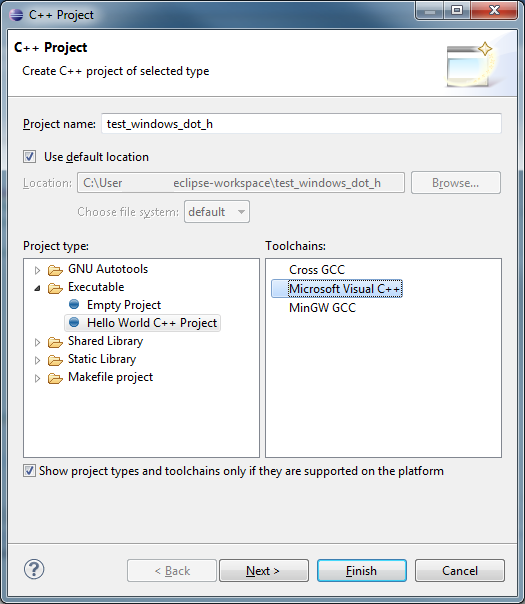
Task: Click the Finish button
Action: pyautogui.click(x=362, y=570)
